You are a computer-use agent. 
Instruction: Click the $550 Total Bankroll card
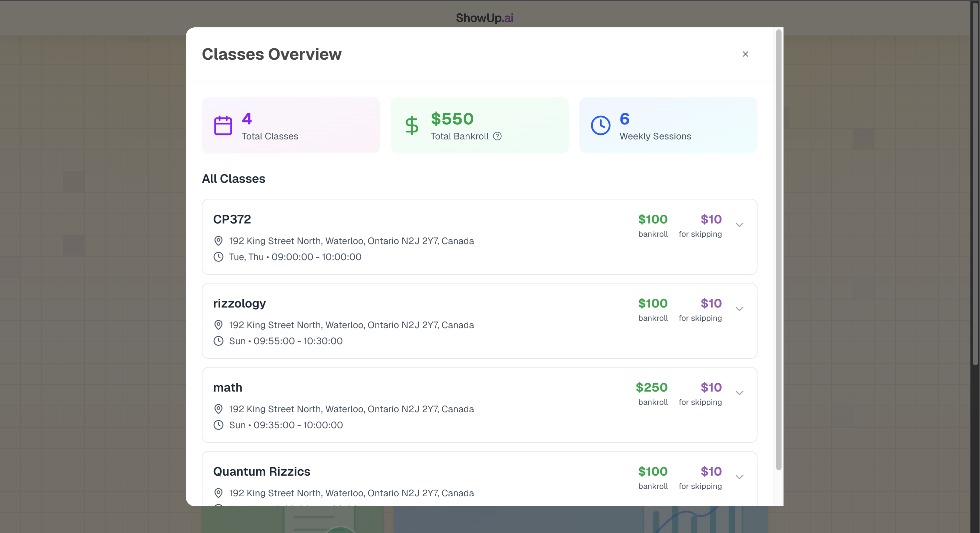tap(479, 125)
